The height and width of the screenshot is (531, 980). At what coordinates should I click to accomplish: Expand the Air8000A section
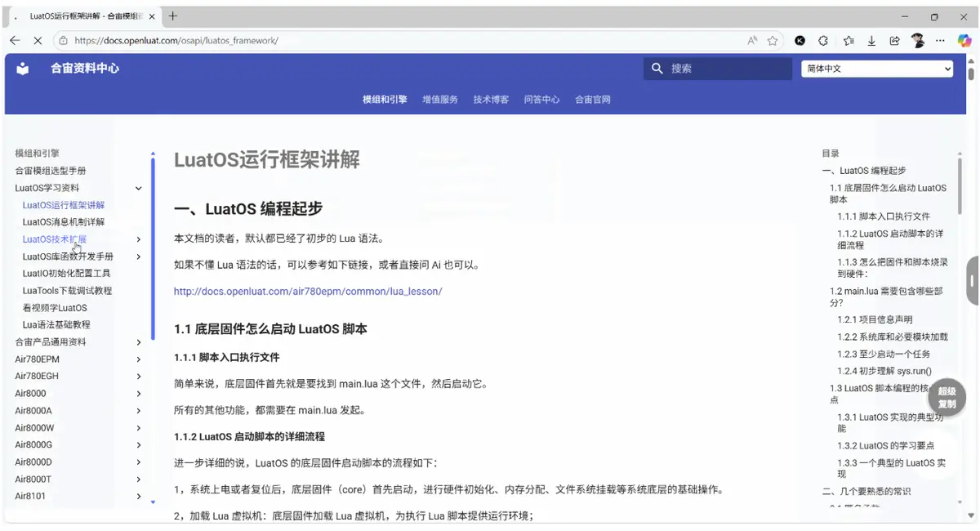pos(138,411)
